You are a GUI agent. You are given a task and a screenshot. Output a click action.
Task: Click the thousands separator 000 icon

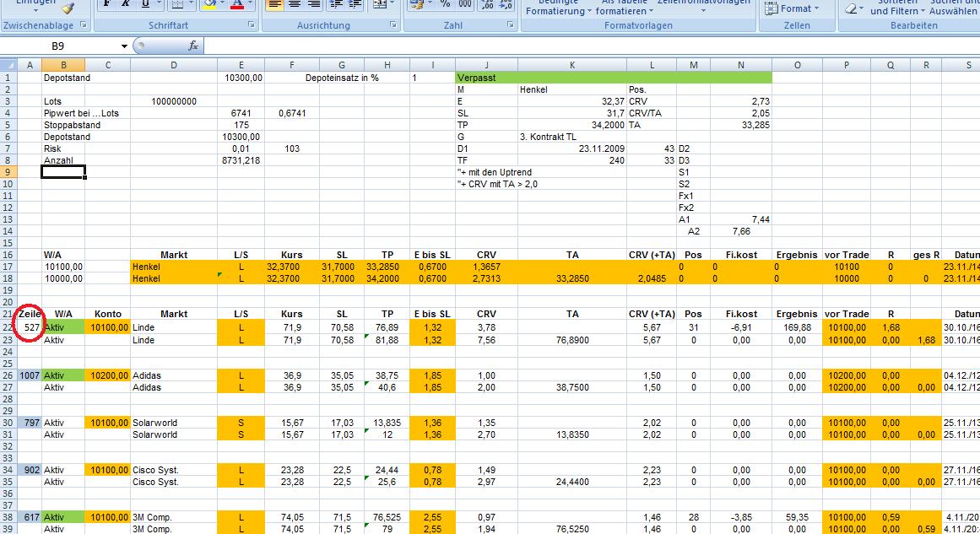[x=464, y=4]
